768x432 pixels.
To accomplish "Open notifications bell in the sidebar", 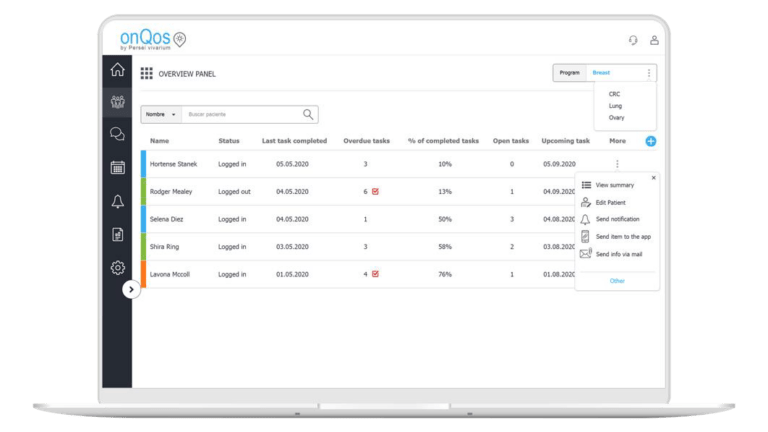I will click(x=117, y=201).
